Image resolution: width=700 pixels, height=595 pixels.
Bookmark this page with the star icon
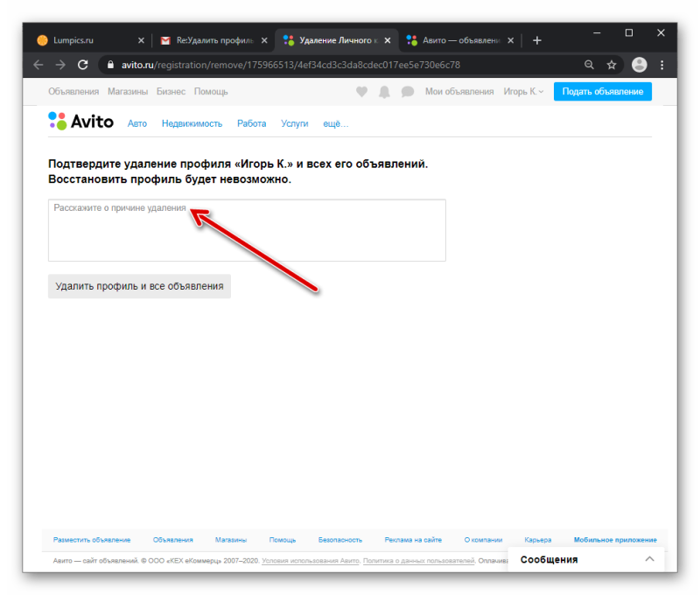(611, 65)
